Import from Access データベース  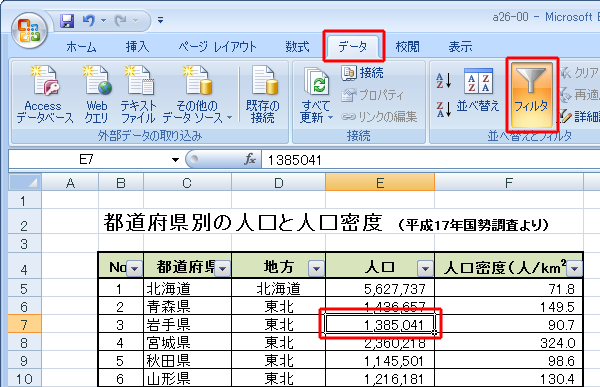coord(44,95)
